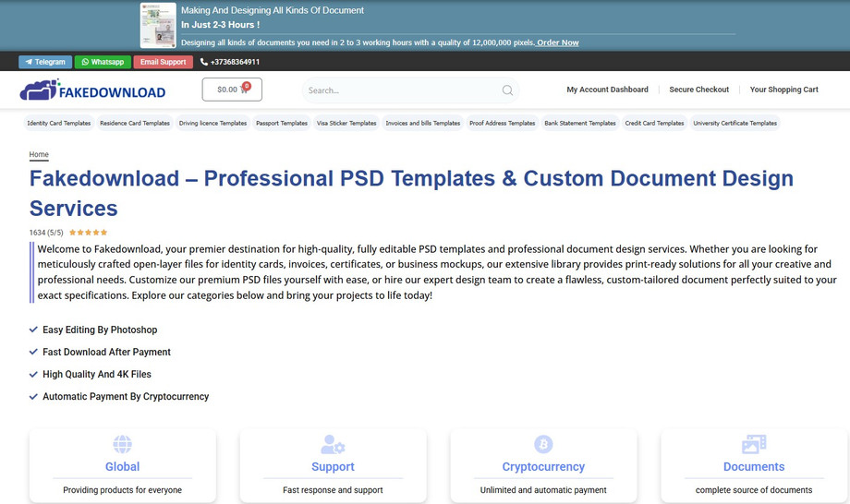Click the Support card heading

(x=333, y=467)
